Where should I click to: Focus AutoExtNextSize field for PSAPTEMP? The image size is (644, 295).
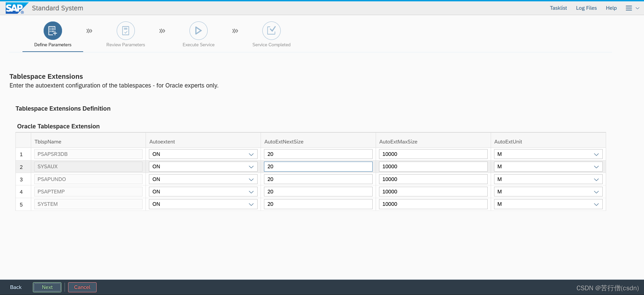click(x=318, y=192)
